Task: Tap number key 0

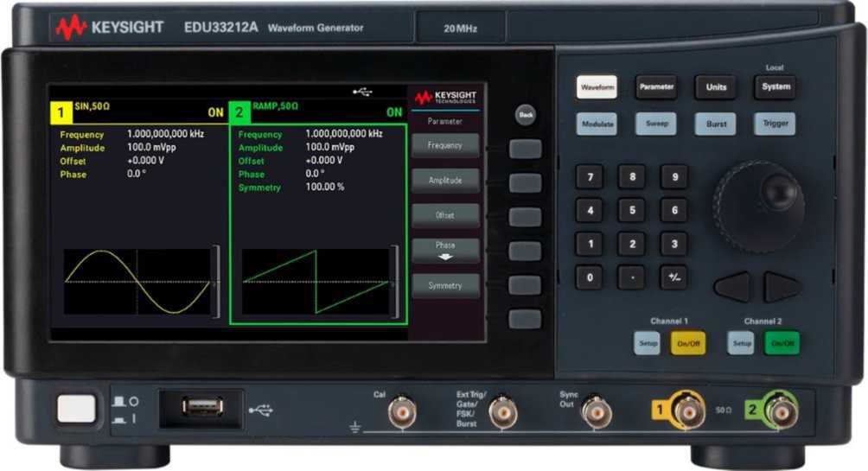Action: (x=590, y=277)
